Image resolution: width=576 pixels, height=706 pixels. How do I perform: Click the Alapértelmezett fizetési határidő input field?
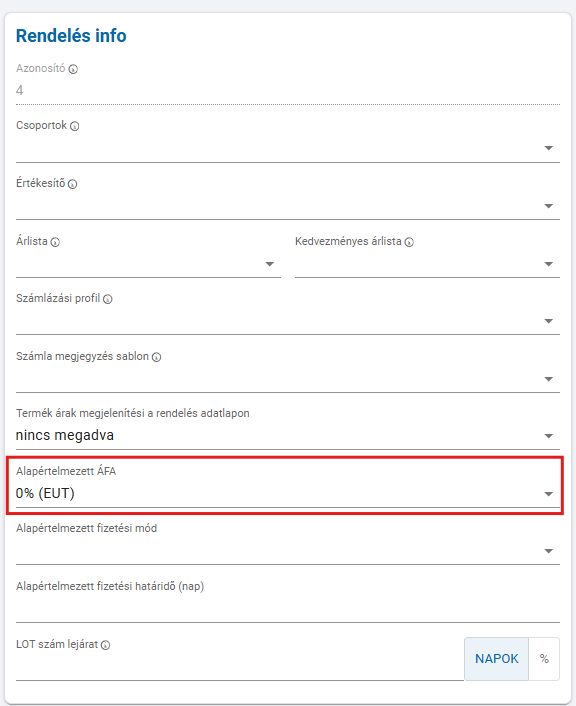click(288, 609)
